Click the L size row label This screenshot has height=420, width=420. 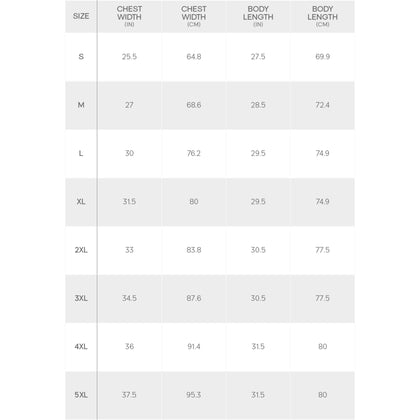(x=81, y=153)
